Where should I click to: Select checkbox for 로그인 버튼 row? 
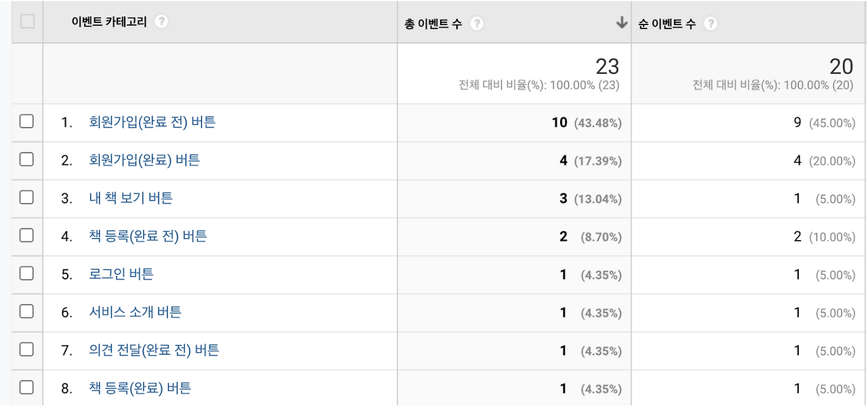click(x=26, y=274)
